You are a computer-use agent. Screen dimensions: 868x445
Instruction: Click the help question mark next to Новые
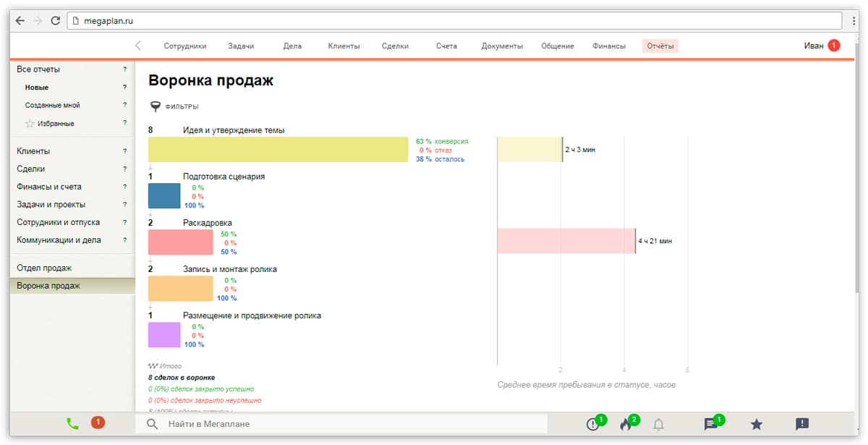[124, 88]
